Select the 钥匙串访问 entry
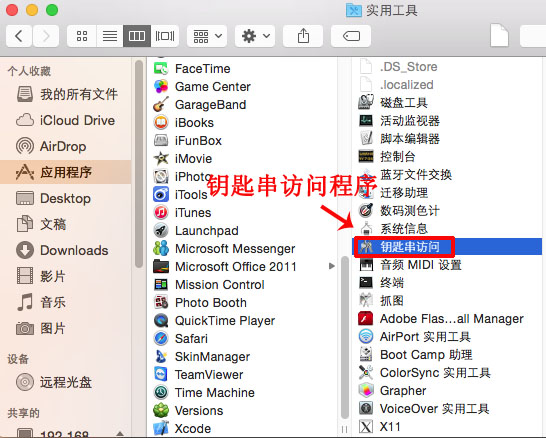This screenshot has width=546, height=438. (447, 247)
